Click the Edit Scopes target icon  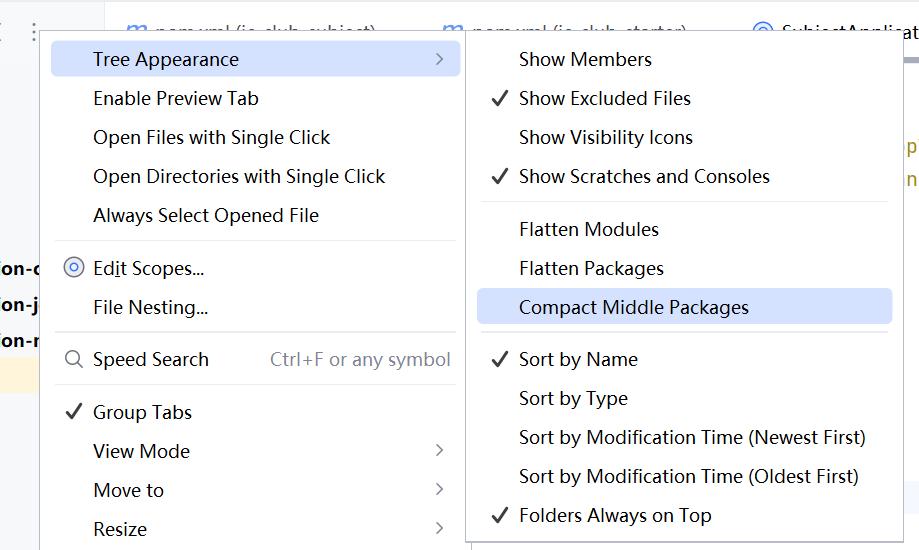(x=73, y=268)
